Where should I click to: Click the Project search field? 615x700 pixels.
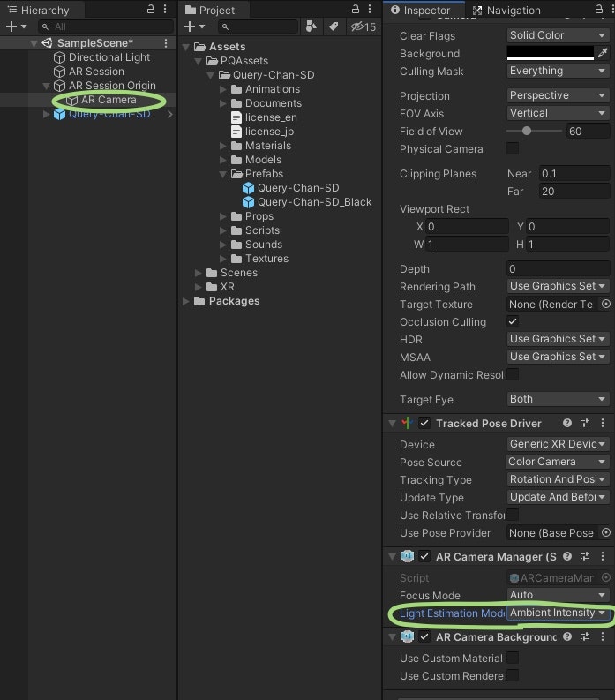pos(258,26)
